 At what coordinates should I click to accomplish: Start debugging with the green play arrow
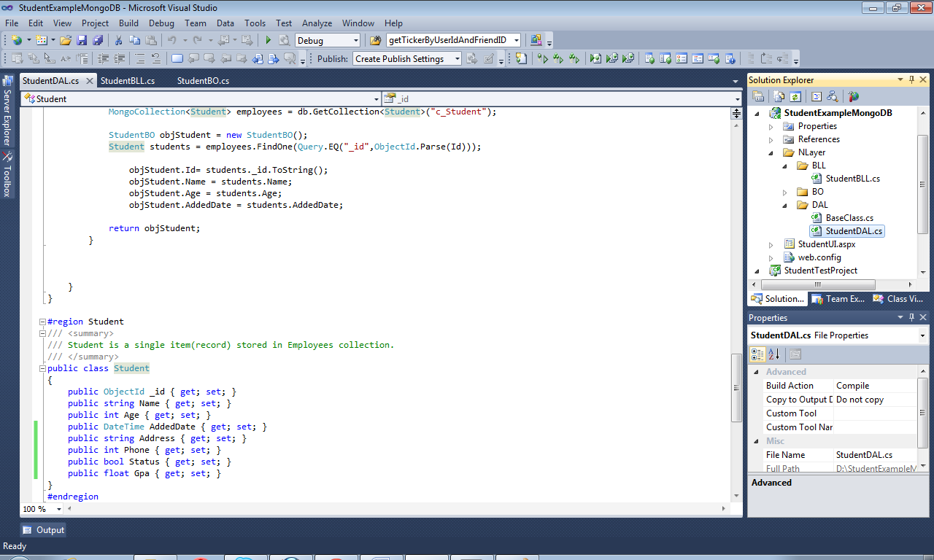coord(268,40)
